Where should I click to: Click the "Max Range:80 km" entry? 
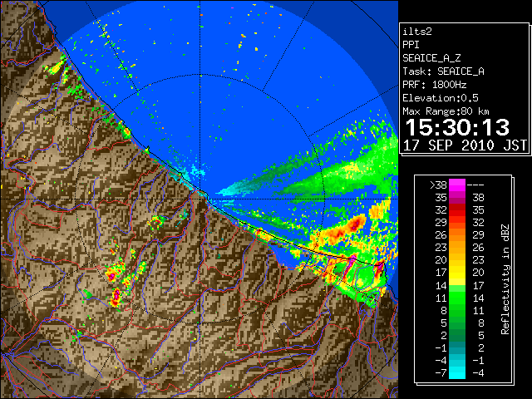pyautogui.click(x=446, y=111)
